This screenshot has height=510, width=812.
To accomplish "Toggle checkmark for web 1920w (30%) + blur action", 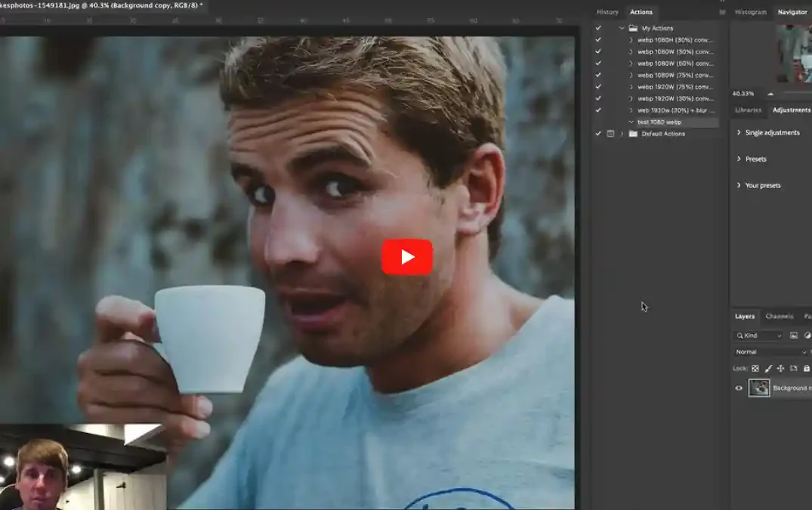I will pos(598,110).
